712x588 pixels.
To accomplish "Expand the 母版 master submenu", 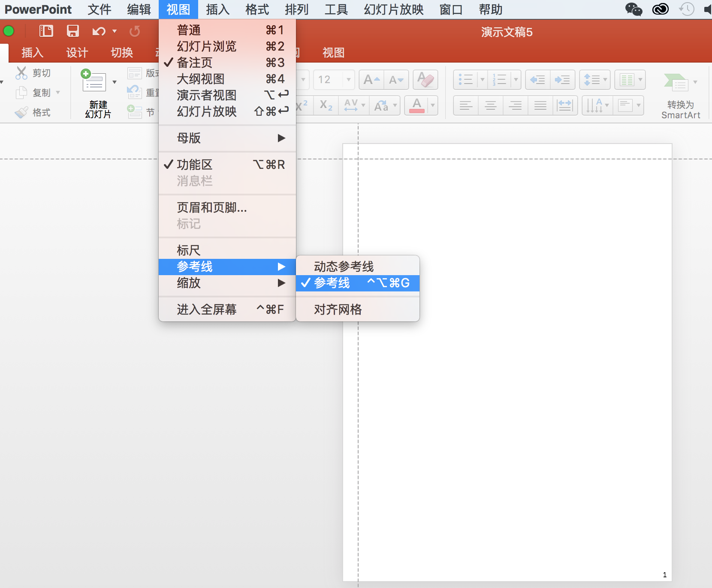I will point(227,138).
